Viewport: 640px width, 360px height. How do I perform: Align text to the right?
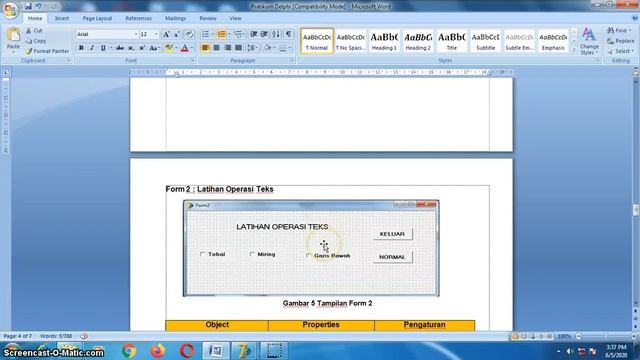(x=228, y=48)
